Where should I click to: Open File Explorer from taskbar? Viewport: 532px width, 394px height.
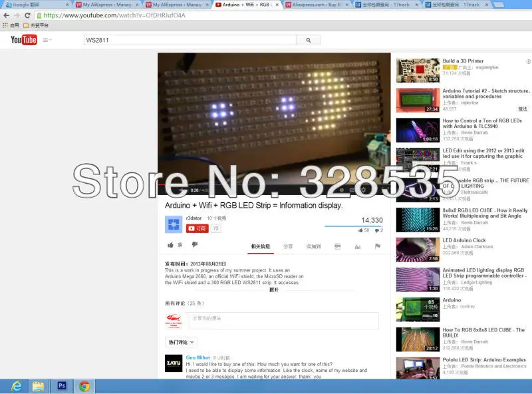coord(38,387)
